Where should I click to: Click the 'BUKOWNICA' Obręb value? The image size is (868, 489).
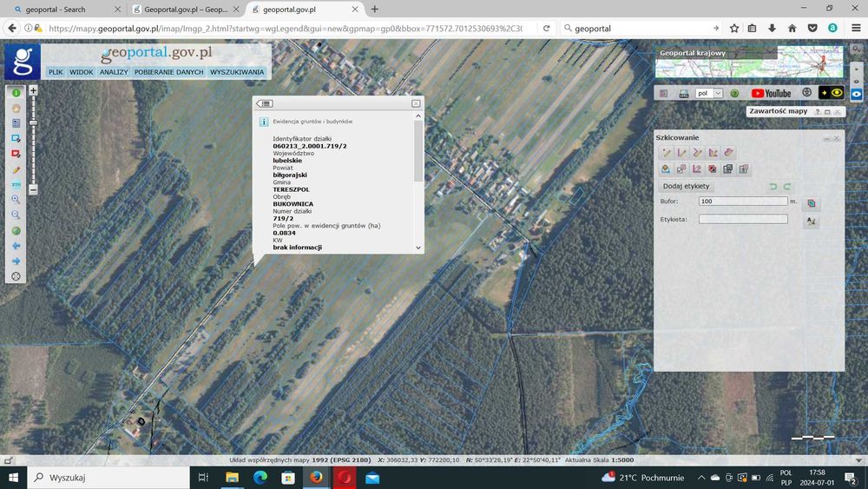tap(293, 204)
